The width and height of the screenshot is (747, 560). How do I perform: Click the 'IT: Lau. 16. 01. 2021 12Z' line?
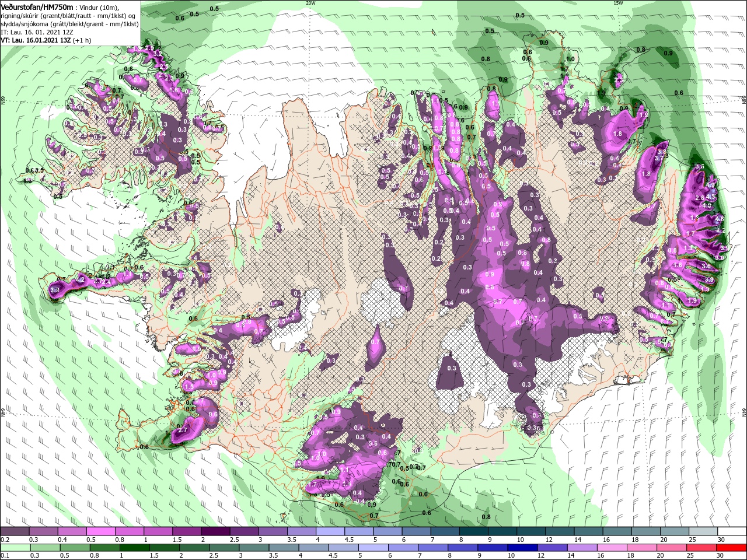pos(36,32)
